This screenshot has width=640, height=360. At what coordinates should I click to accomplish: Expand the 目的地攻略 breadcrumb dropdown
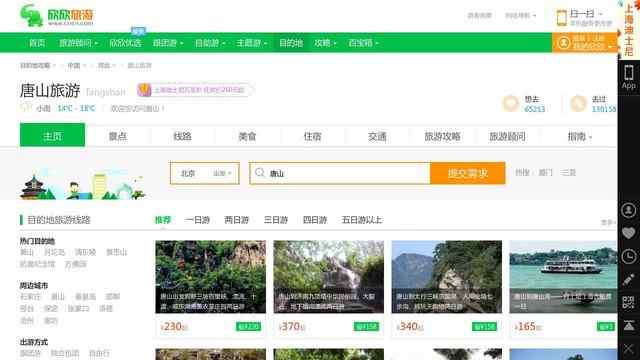(38, 65)
